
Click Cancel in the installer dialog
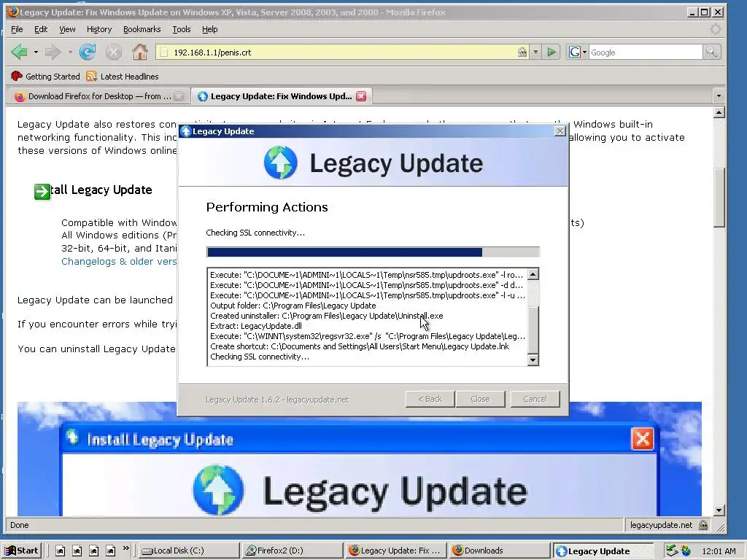coord(535,399)
